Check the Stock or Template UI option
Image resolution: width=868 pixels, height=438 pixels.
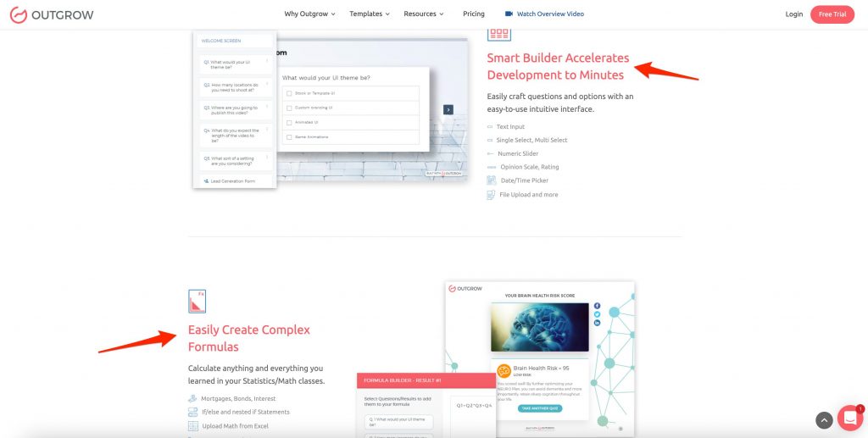click(289, 93)
